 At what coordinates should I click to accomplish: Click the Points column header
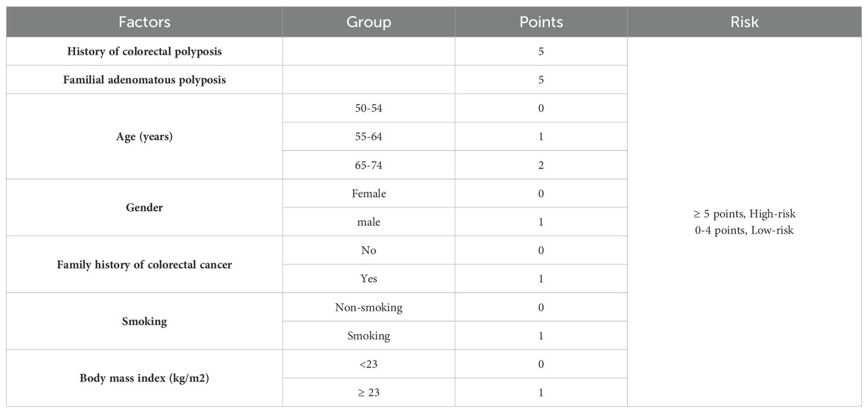click(541, 22)
